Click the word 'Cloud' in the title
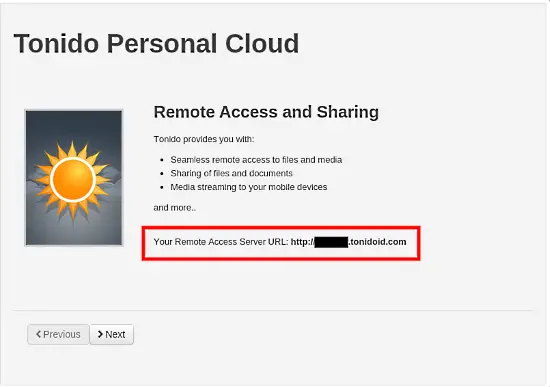 coord(262,44)
